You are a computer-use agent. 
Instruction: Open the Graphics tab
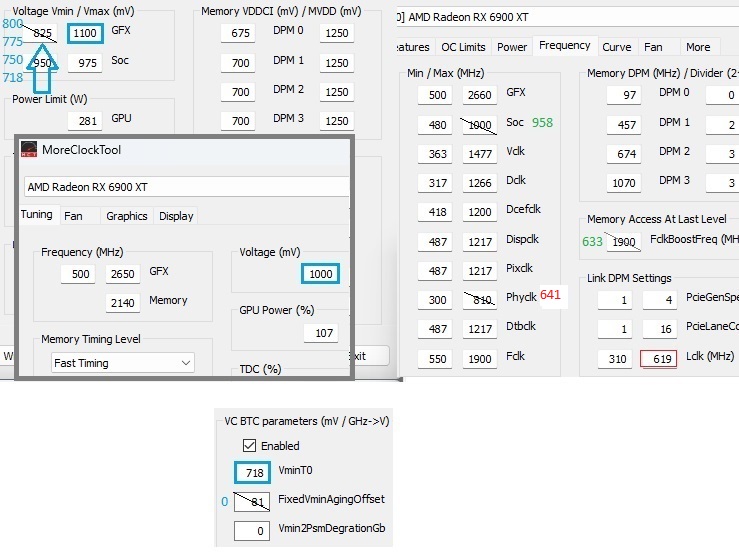tap(126, 216)
